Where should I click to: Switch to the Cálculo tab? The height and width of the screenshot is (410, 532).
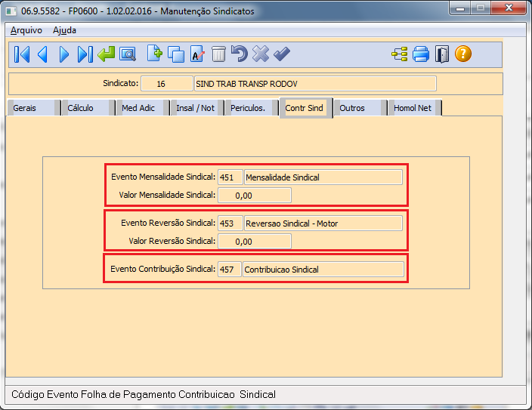pyautogui.click(x=88, y=108)
